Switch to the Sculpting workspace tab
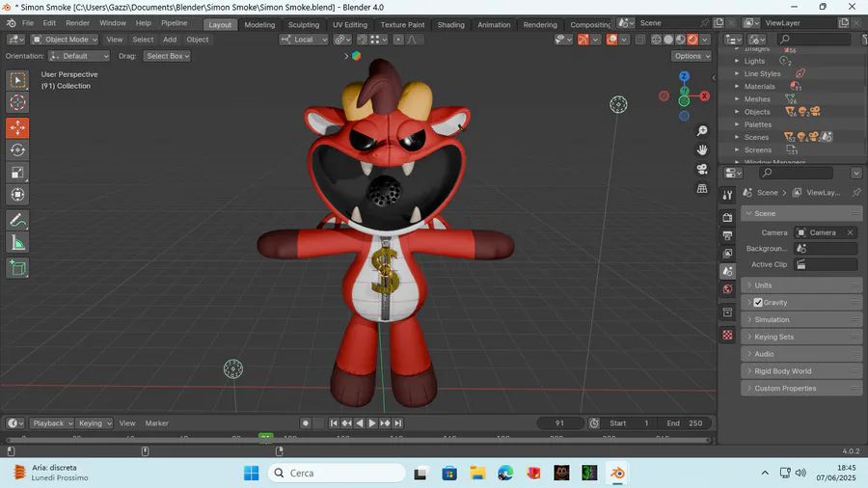Viewport: 868px width, 488px height. coord(304,25)
